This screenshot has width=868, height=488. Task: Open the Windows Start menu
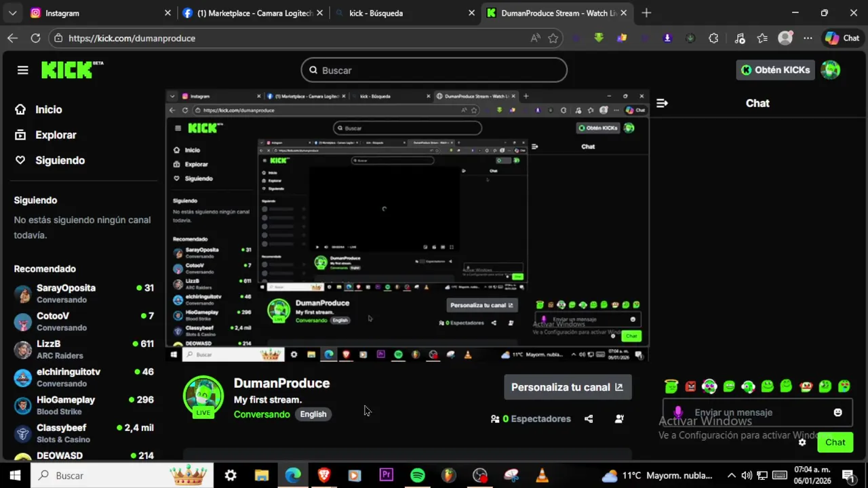[15, 475]
